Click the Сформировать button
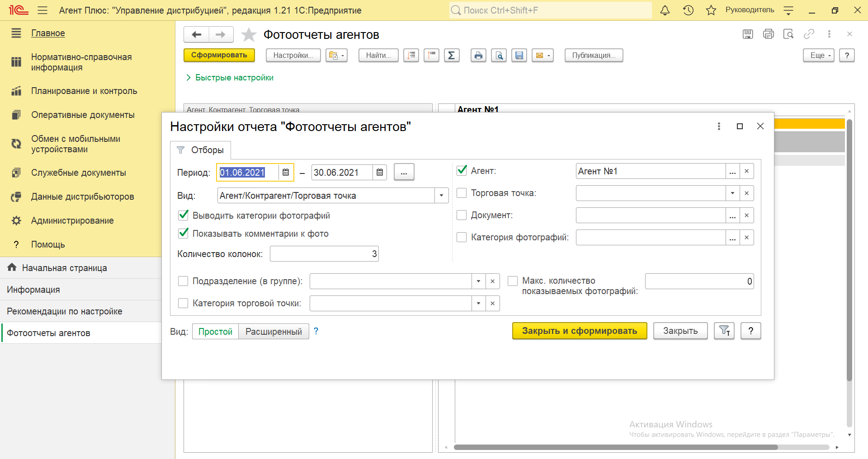This screenshot has height=459, width=868. [x=219, y=55]
